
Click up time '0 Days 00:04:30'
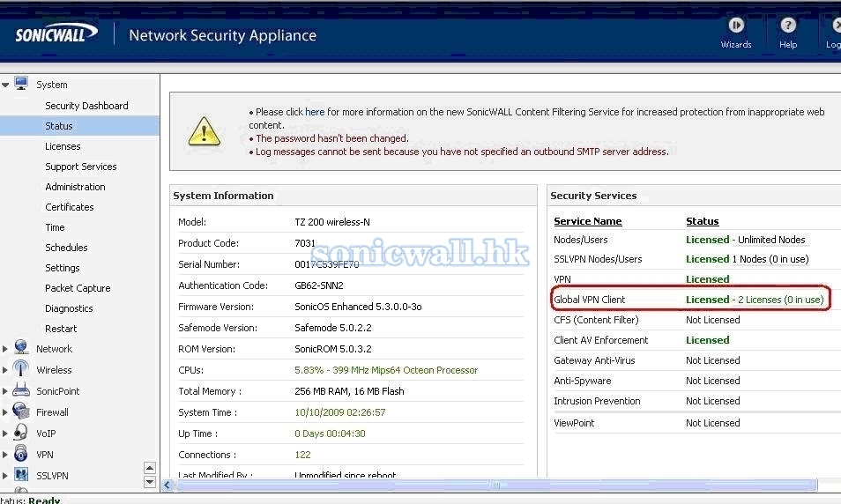(330, 434)
